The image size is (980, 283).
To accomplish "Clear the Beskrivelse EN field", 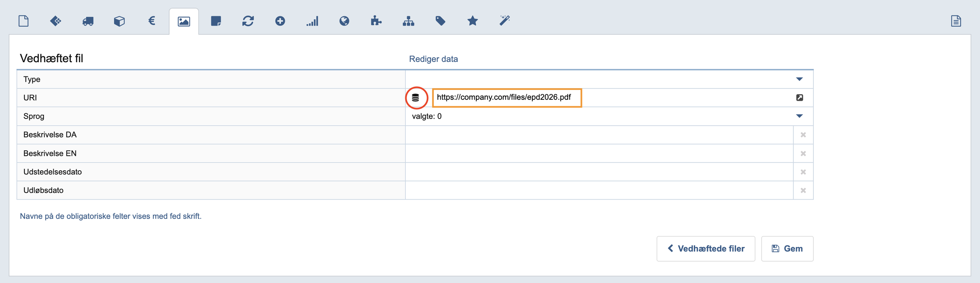I will (x=803, y=153).
